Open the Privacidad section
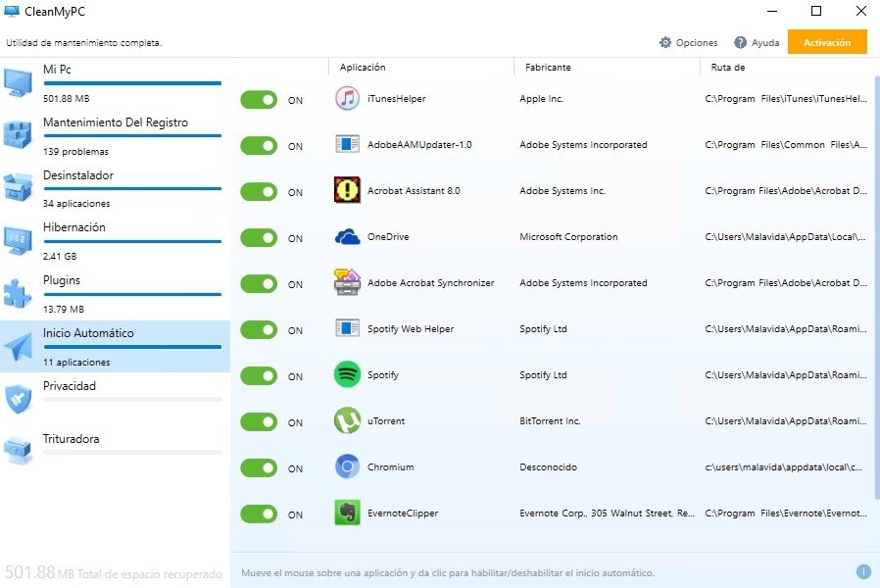Screen dimensions: 880x588 pyautogui.click(x=115, y=400)
